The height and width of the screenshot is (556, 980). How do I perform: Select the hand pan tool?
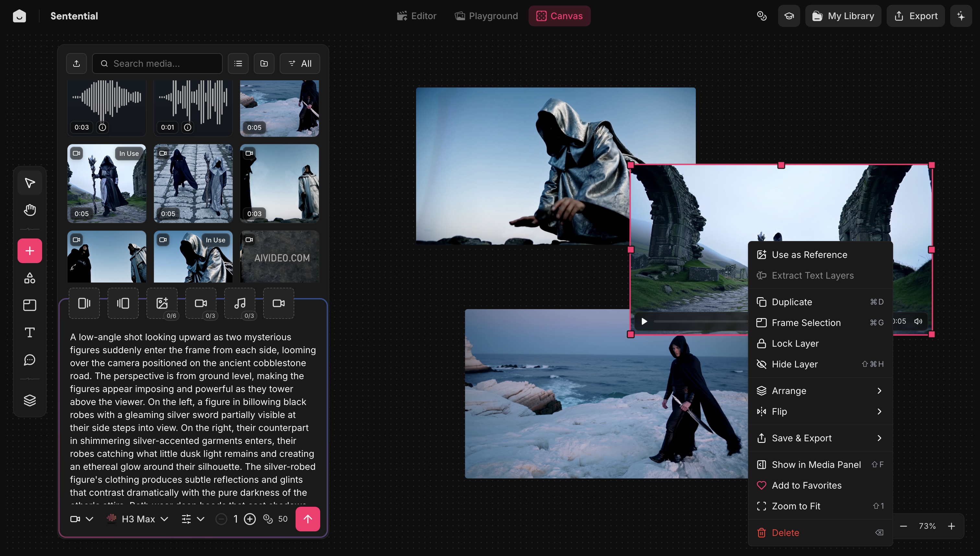(x=29, y=210)
